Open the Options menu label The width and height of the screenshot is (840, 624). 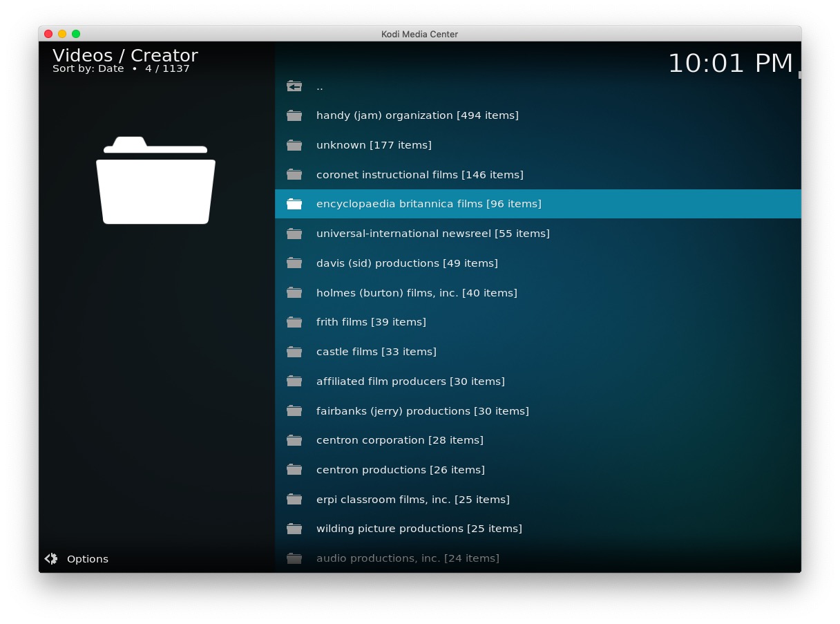point(88,559)
